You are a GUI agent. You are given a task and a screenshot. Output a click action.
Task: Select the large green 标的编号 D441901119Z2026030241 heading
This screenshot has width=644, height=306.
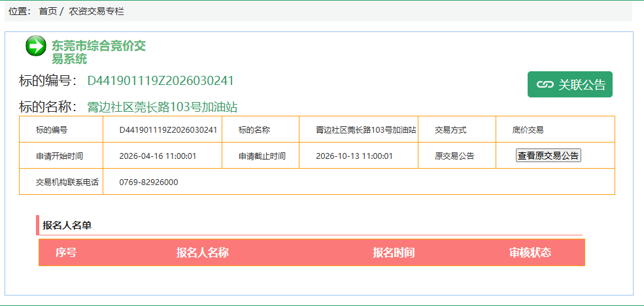160,80
